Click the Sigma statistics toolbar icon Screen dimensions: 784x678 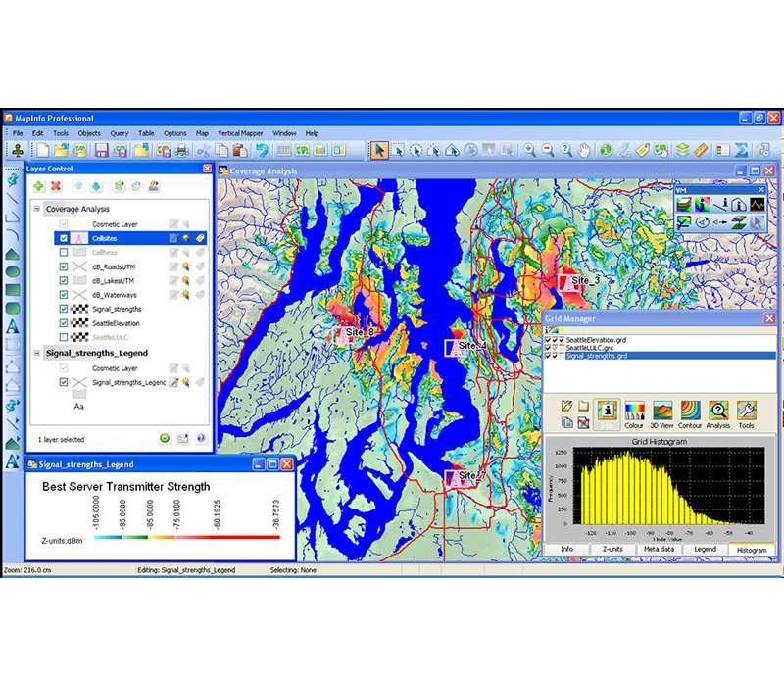(x=742, y=150)
